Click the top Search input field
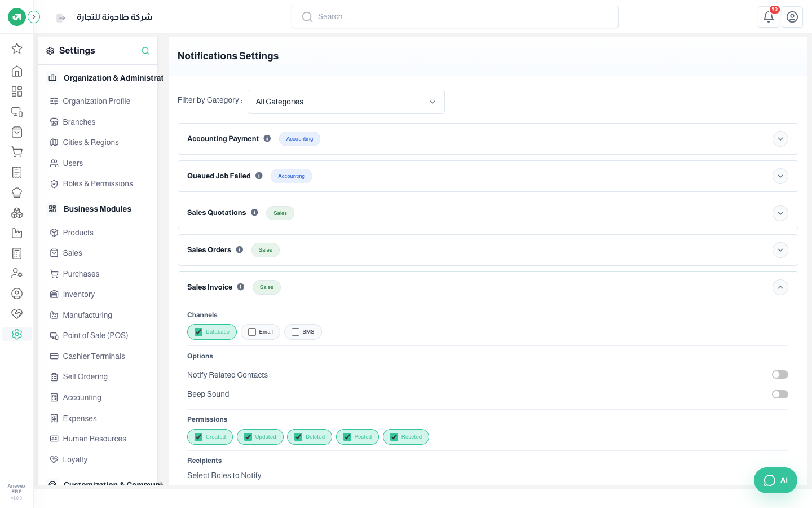This screenshot has width=812, height=508. click(455, 17)
